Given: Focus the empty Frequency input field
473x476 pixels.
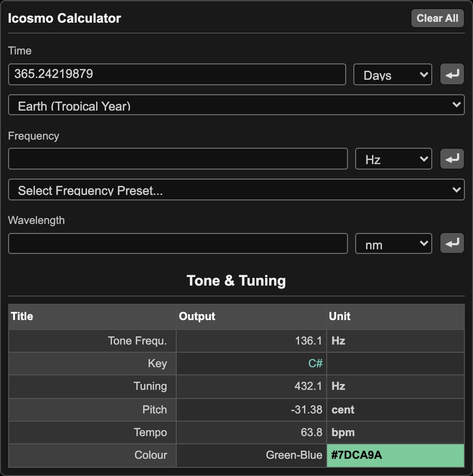Looking at the screenshot, I should pos(178,159).
